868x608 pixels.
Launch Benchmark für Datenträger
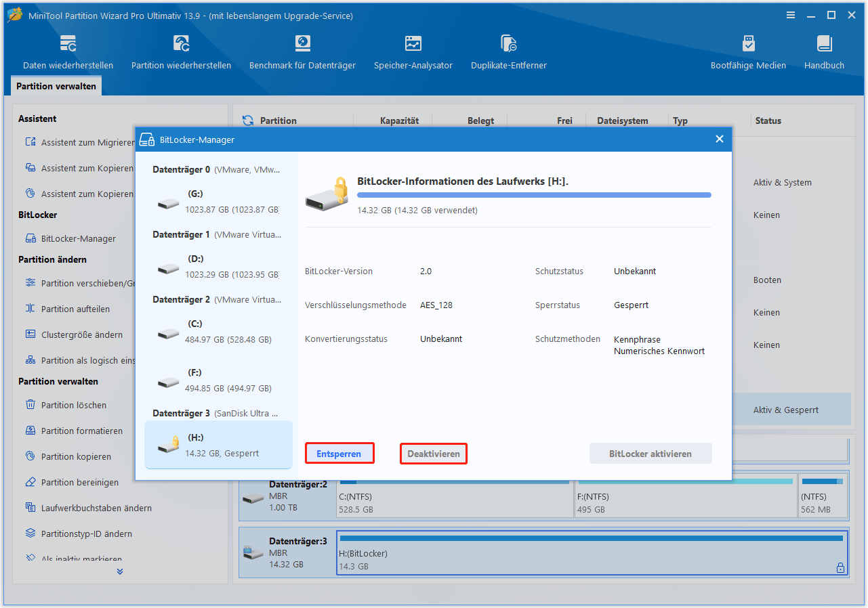pos(302,53)
